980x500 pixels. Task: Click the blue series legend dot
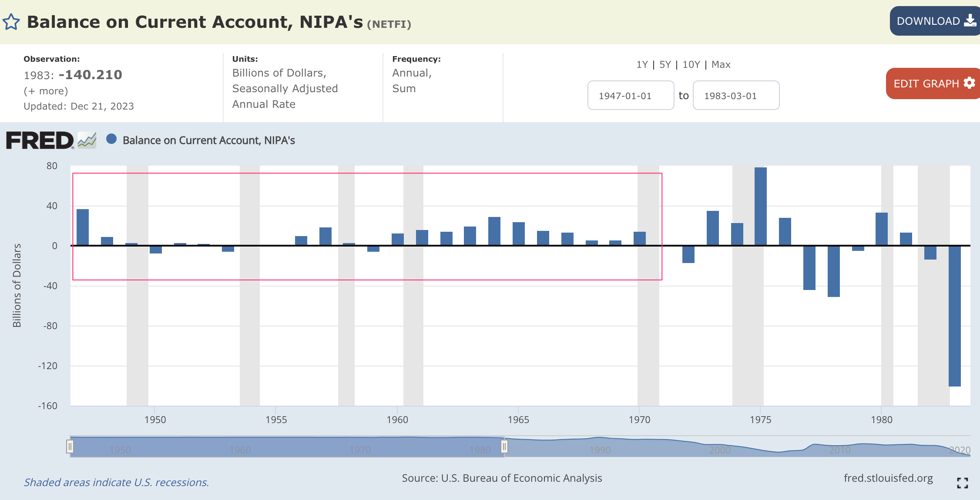tap(111, 139)
